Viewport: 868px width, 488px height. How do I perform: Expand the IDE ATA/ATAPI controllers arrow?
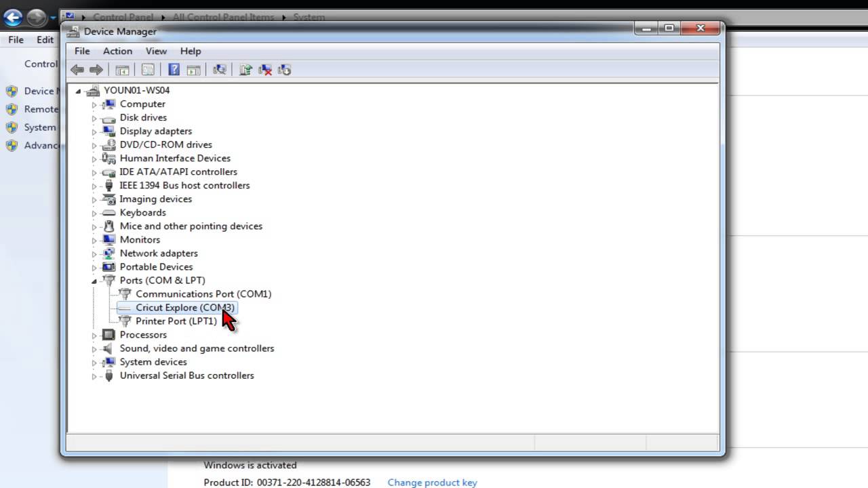point(95,173)
